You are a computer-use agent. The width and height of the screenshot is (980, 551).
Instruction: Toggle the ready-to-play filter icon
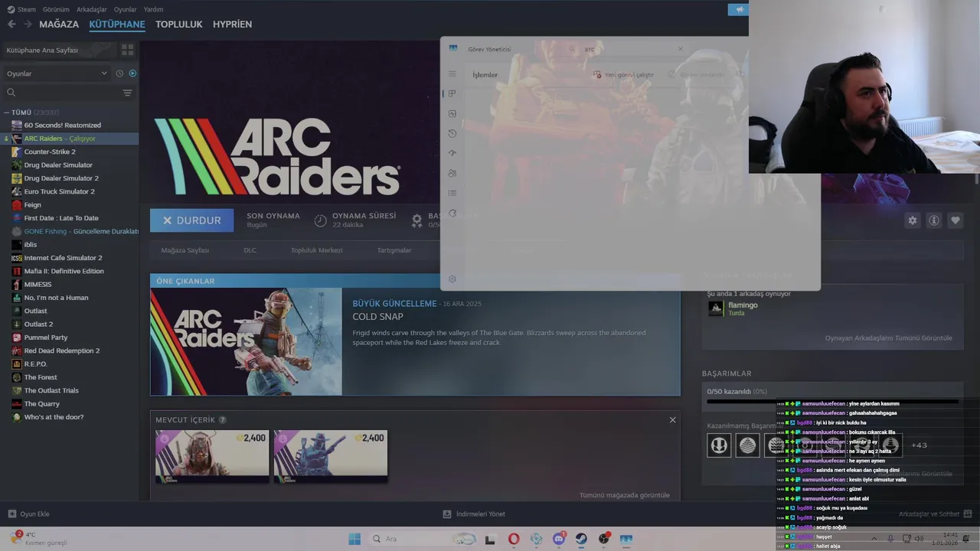[x=132, y=73]
